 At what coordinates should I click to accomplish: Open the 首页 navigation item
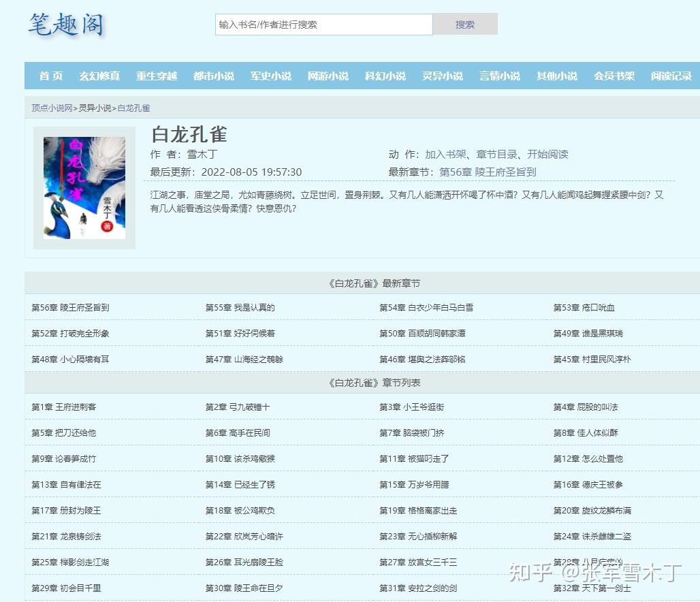[x=51, y=76]
